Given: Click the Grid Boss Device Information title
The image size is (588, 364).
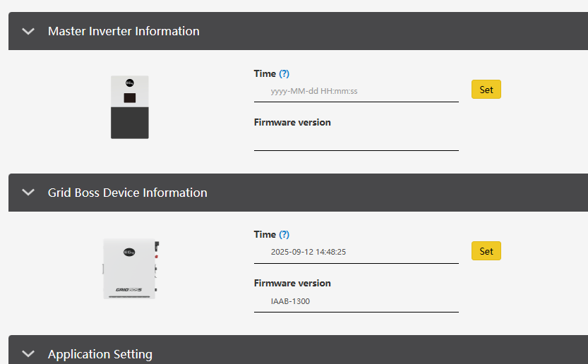Looking at the screenshot, I should (x=128, y=193).
